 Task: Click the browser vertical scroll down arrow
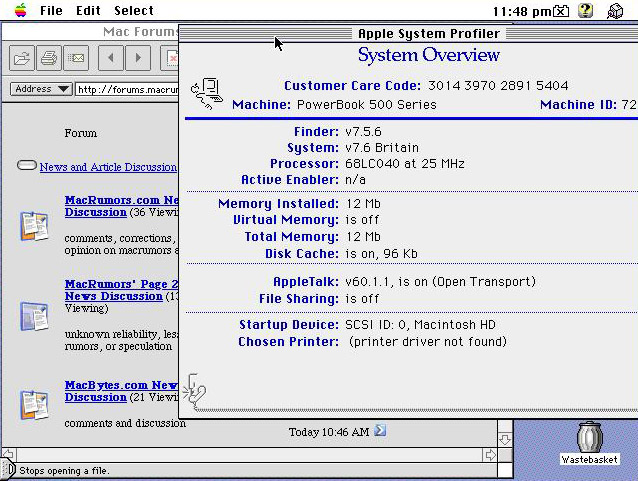(x=505, y=439)
